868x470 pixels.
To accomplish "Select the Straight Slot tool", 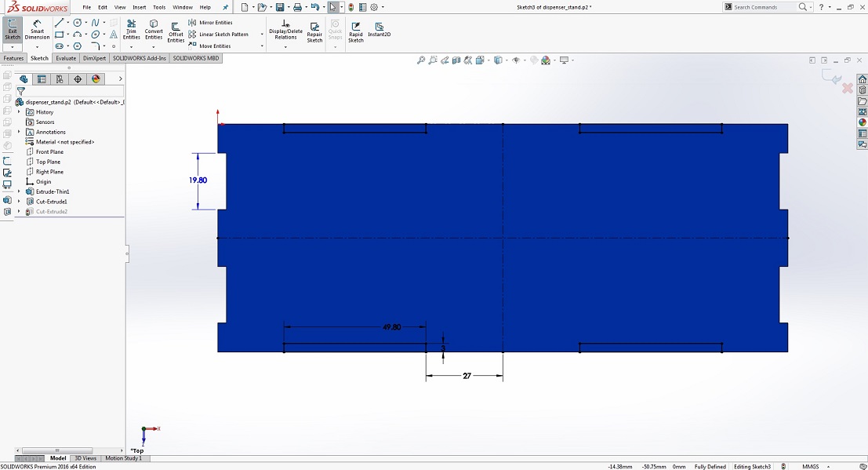I will pyautogui.click(x=60, y=46).
